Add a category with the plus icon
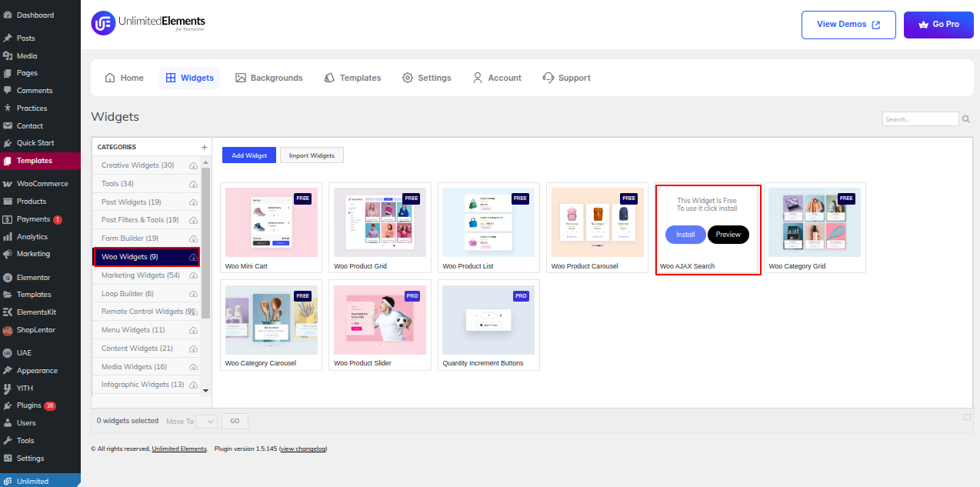Screen dimensions: 980x487 click(x=204, y=147)
